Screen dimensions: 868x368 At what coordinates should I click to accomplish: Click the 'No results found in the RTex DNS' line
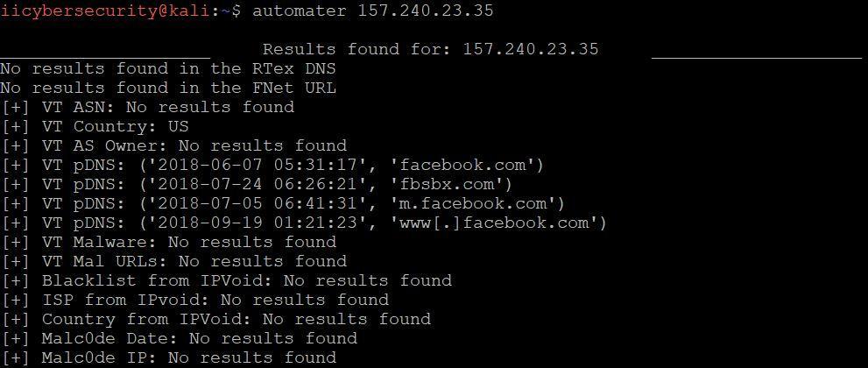coord(168,68)
